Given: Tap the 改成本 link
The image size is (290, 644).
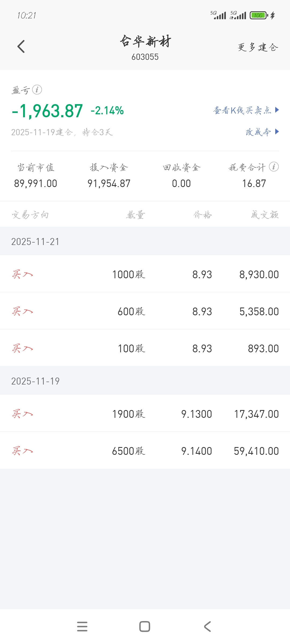Looking at the screenshot, I should 258,132.
